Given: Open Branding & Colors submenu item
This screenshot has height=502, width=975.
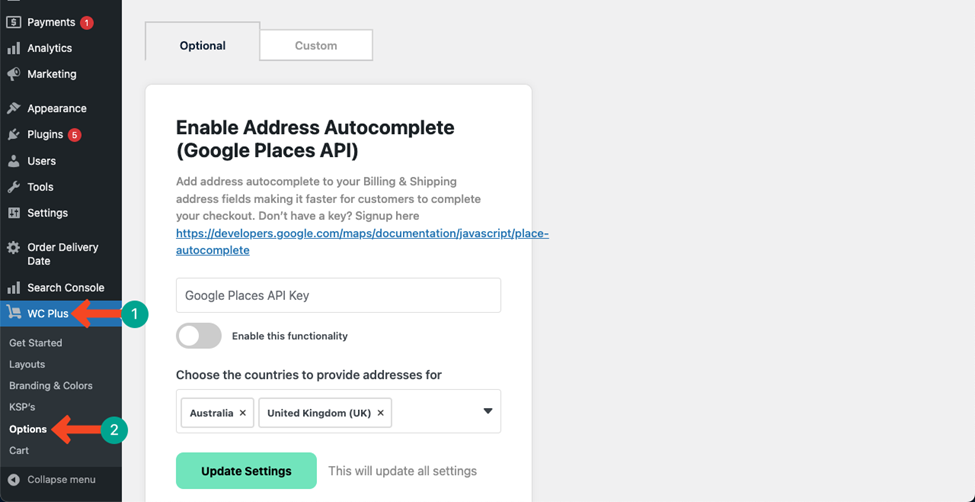Looking at the screenshot, I should click(51, 386).
